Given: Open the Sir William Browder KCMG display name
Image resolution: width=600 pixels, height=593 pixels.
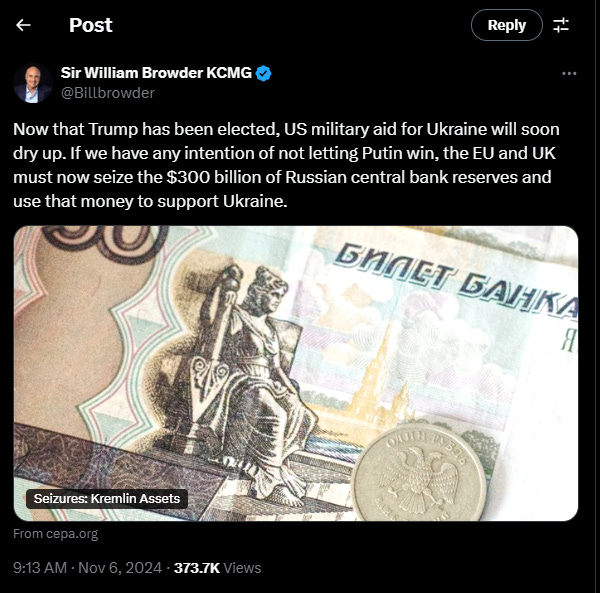Looking at the screenshot, I should coord(156,73).
